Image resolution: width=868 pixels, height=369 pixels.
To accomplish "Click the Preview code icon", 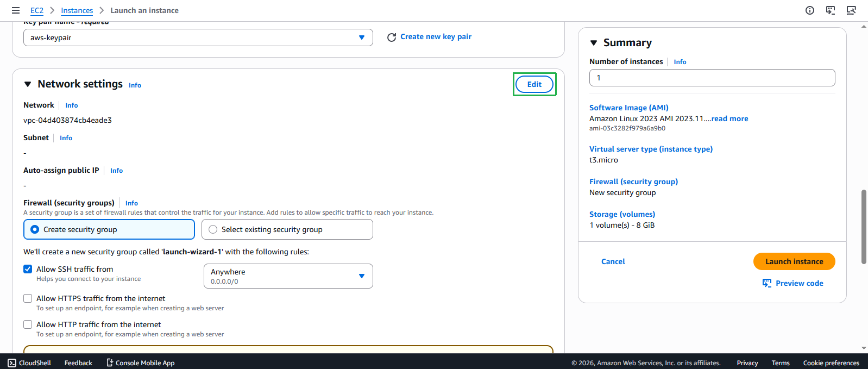I will [x=767, y=283].
